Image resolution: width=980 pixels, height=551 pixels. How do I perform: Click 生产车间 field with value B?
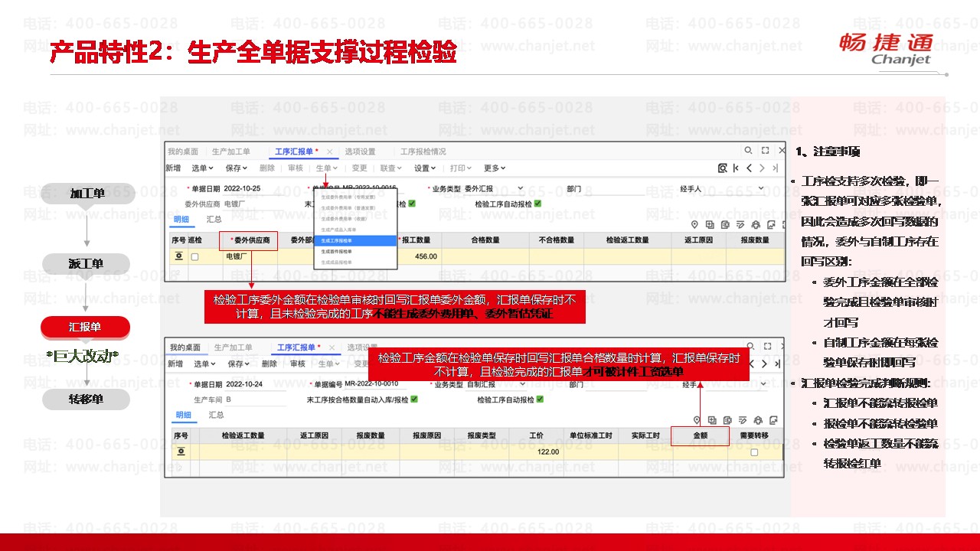pyautogui.click(x=255, y=399)
